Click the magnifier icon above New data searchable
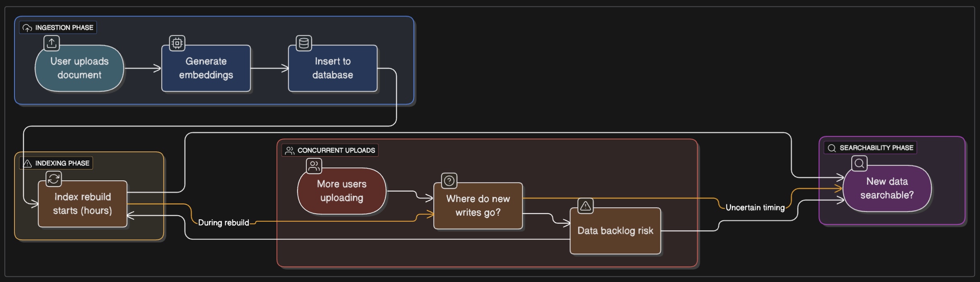980x282 pixels. point(859,163)
